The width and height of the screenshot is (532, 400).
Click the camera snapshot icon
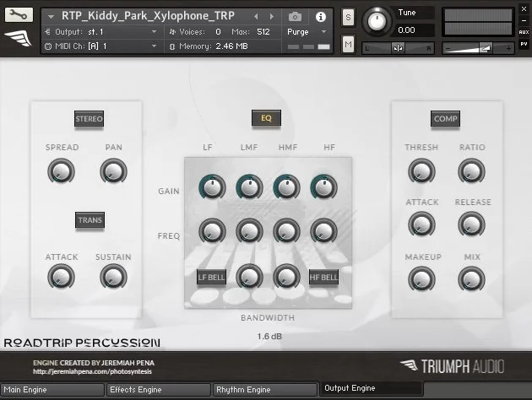click(295, 17)
